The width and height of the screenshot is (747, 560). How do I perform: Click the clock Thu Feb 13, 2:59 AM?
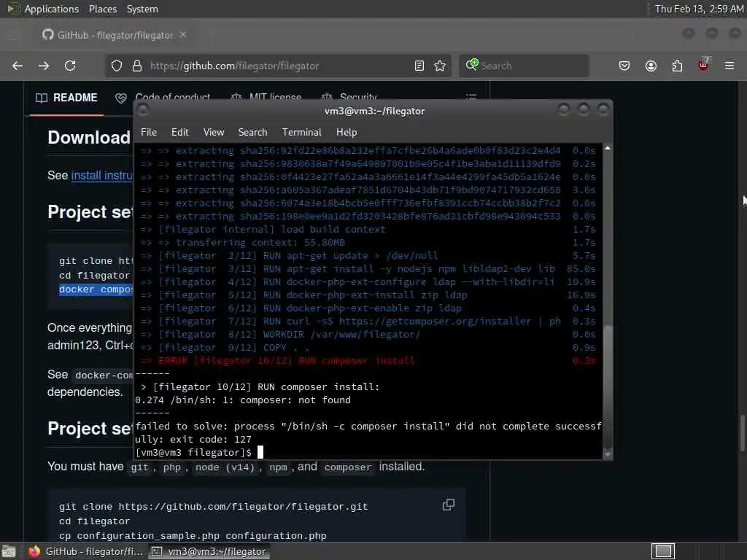tap(698, 9)
